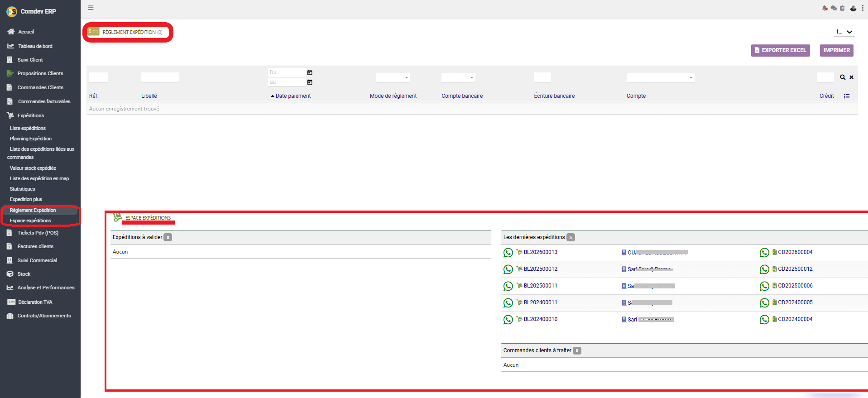Image resolution: width=868 pixels, height=398 pixels.
Task: Click WhatsApp icon beside BL202400011
Action: [508, 303]
